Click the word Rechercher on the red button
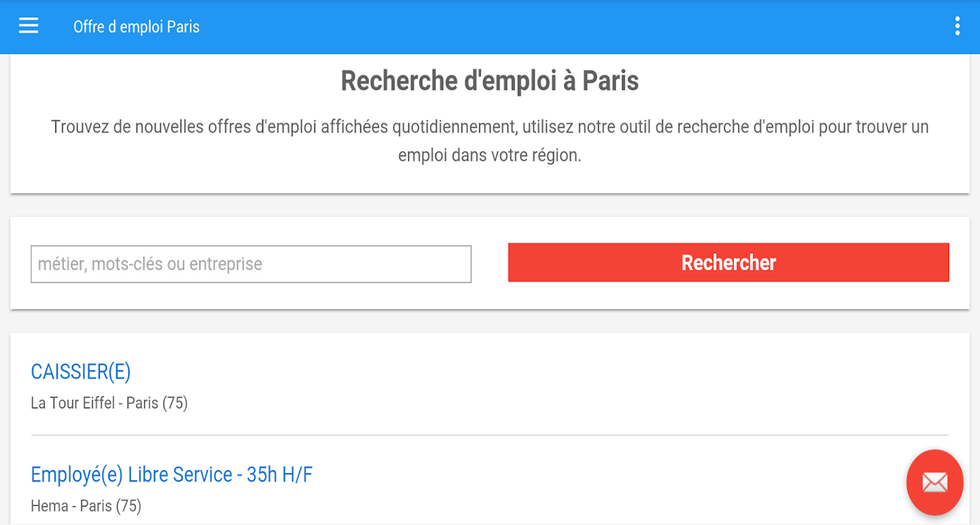980x525 pixels. pos(728,262)
